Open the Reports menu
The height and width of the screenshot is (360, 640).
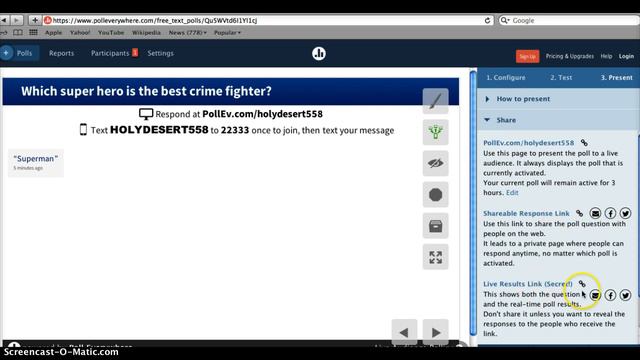62,53
